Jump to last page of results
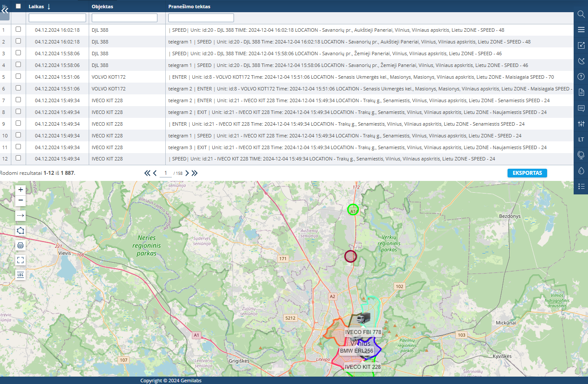Viewport: 588px width, 384px height. (194, 173)
